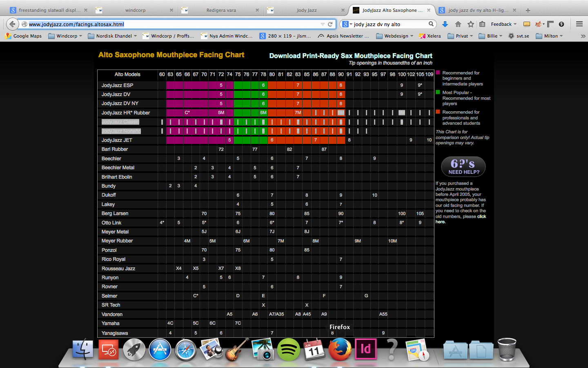The width and height of the screenshot is (588, 368).
Task: Click the purple beginners legend swatch
Action: coord(438,73)
